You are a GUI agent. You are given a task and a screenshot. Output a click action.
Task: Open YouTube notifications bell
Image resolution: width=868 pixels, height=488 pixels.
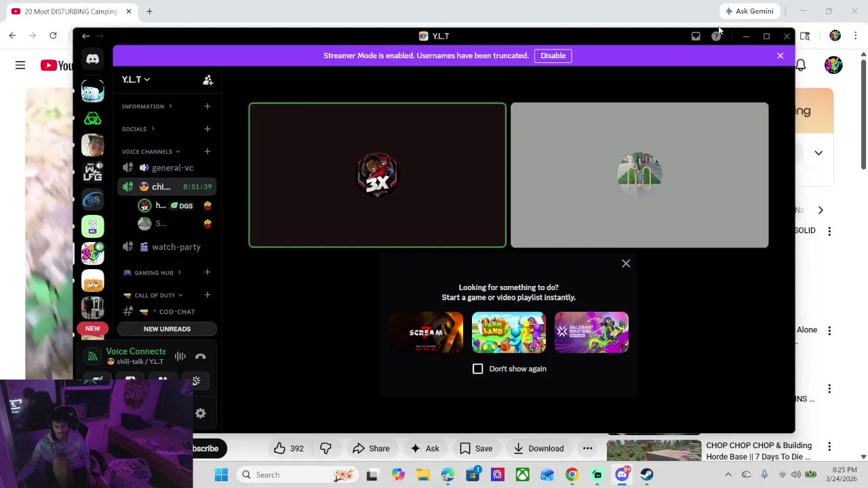pyautogui.click(x=801, y=65)
